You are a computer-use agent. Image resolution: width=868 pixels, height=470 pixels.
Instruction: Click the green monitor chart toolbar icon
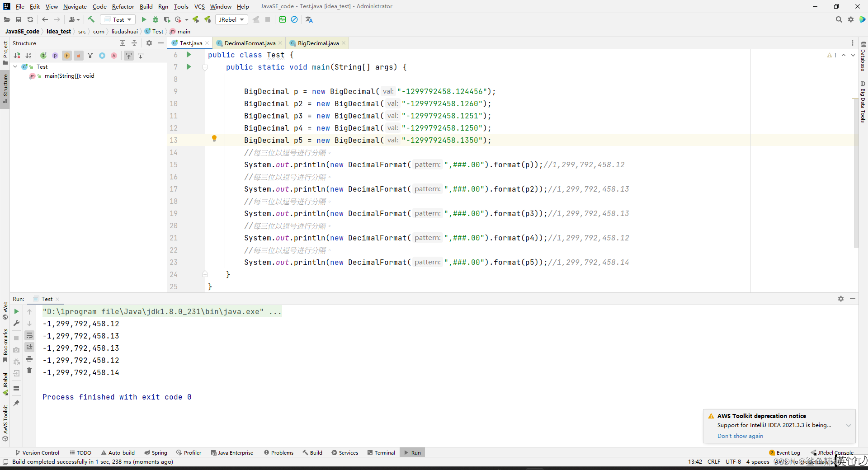click(283, 19)
